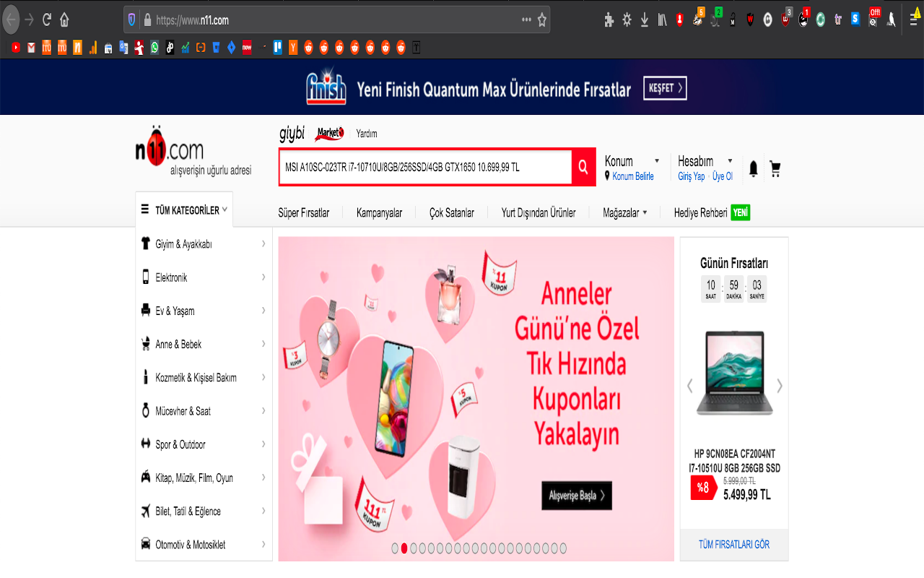The height and width of the screenshot is (578, 924).
Task: Select Kozmetik & Kişisel Bakım category
Action: pyautogui.click(x=196, y=378)
